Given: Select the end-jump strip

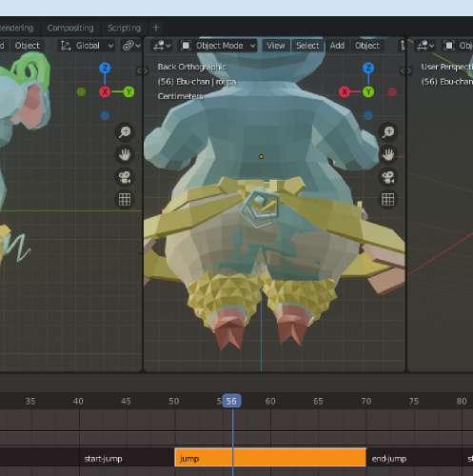Looking at the screenshot, I should pyautogui.click(x=415, y=459).
